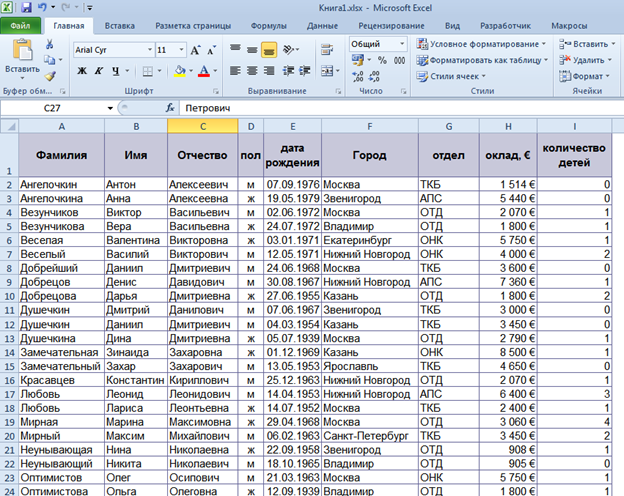Click the Name Box showing C27
This screenshot has height=496, width=624.
55,107
